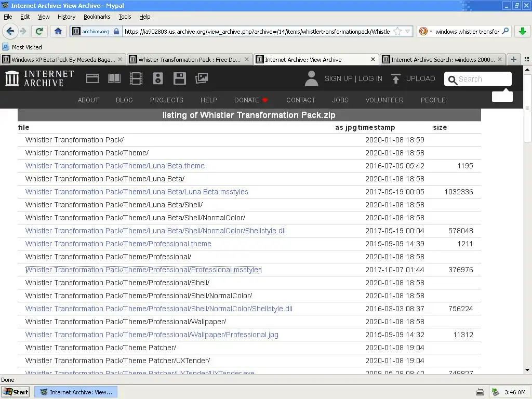This screenshot has width=532, height=399.
Task: Open Wallpaper/Professional.jpg link
Action: (x=152, y=335)
